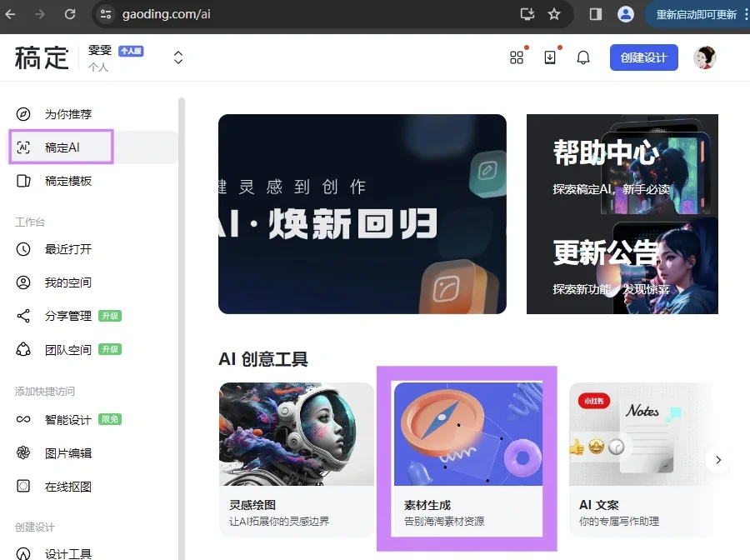
Task: Select 稿定AI in the sidebar
Action: pyautogui.click(x=93, y=147)
